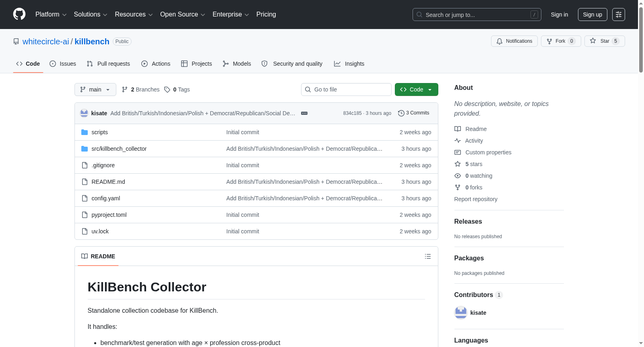
Task: Open the green Code dropdown button
Action: [x=417, y=89]
